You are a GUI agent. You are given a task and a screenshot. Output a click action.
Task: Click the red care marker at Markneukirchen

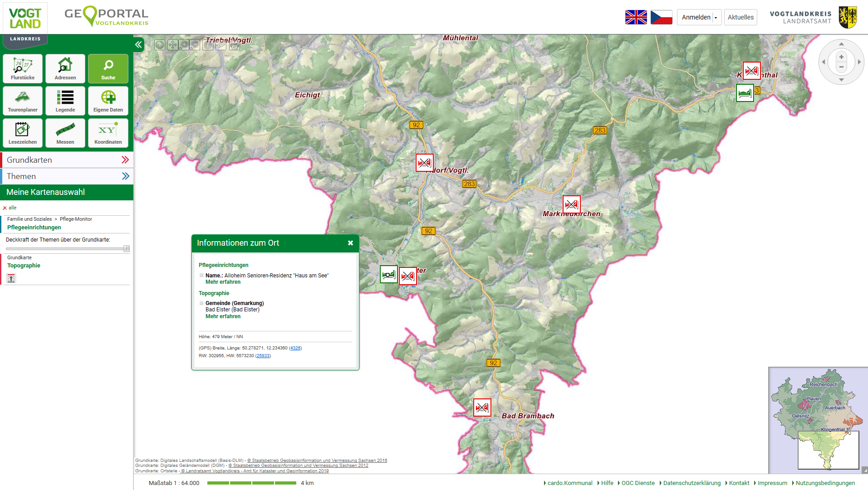point(571,204)
